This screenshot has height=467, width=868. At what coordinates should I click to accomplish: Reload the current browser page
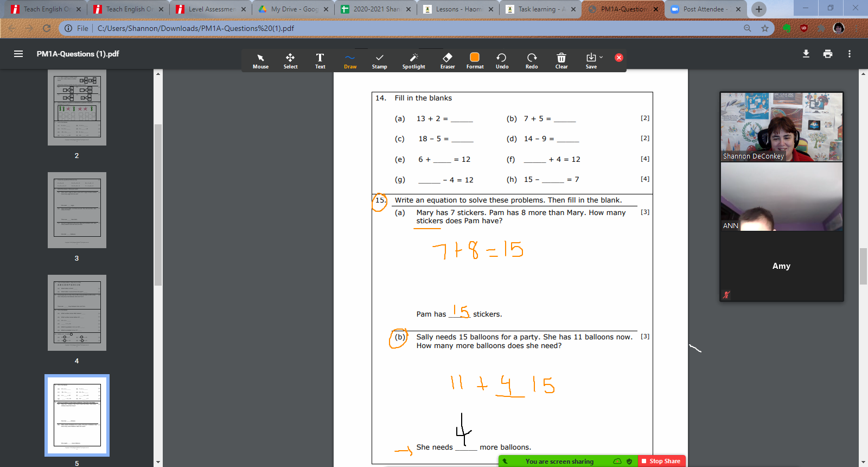click(47, 28)
